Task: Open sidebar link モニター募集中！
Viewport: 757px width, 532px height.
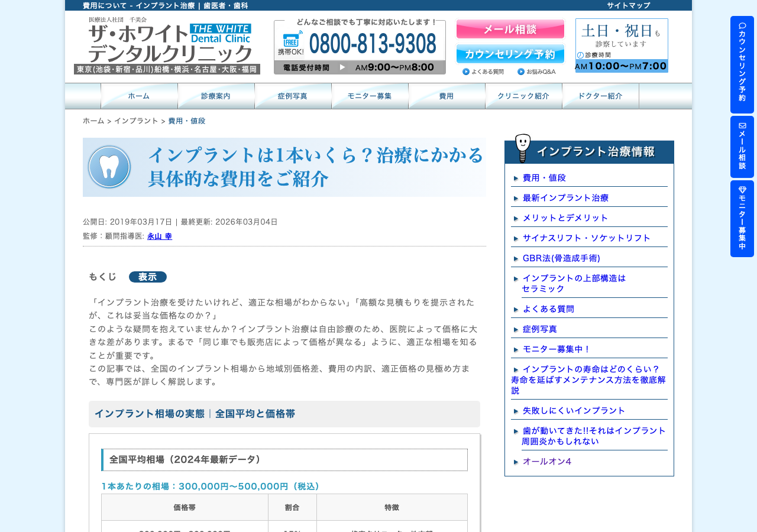Action: 557,349
